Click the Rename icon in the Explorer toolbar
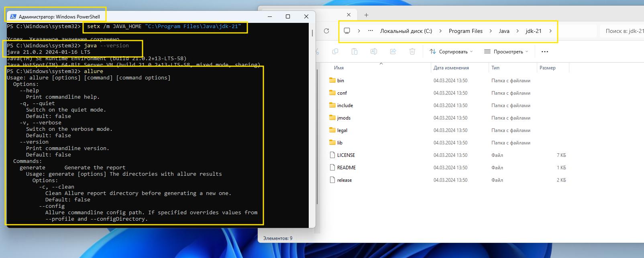The height and width of the screenshot is (258, 644). click(373, 51)
